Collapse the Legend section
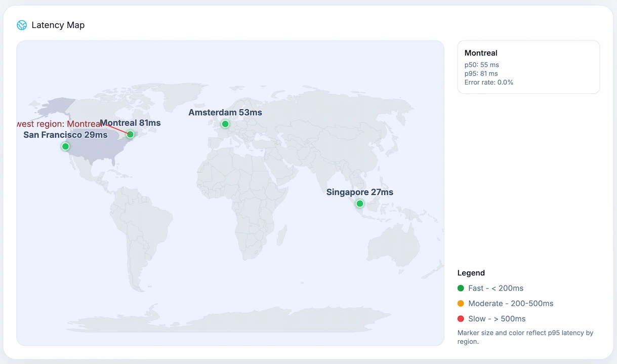The width and height of the screenshot is (617, 364). click(x=471, y=273)
